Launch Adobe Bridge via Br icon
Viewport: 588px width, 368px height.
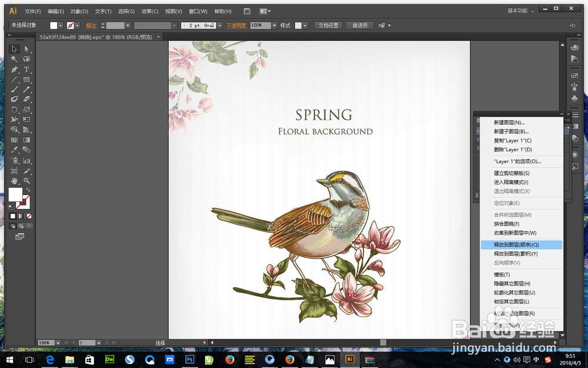(x=247, y=11)
